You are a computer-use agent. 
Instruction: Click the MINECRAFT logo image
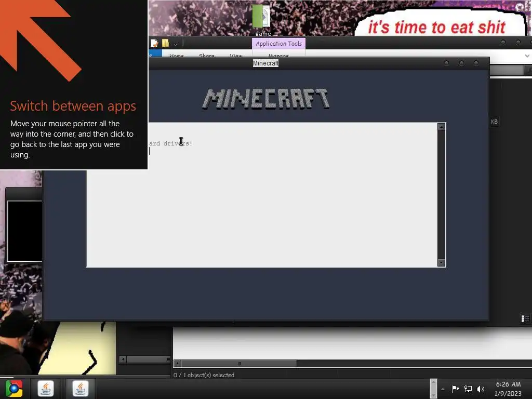266,99
